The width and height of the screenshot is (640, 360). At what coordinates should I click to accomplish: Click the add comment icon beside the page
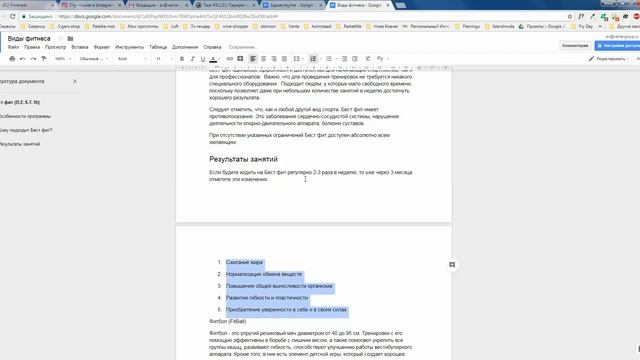pos(452,265)
